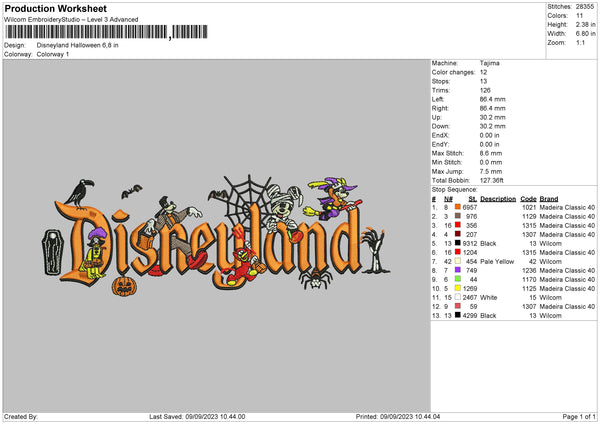The image size is (600, 424).
Task: Click the Max Stitch value '8.6 mm'
Action: pyautogui.click(x=491, y=153)
